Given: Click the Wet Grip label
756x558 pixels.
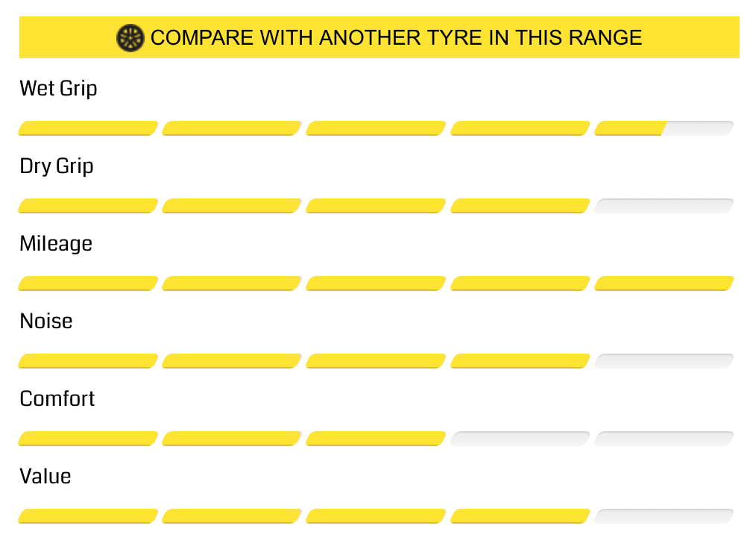Looking at the screenshot, I should tap(58, 89).
